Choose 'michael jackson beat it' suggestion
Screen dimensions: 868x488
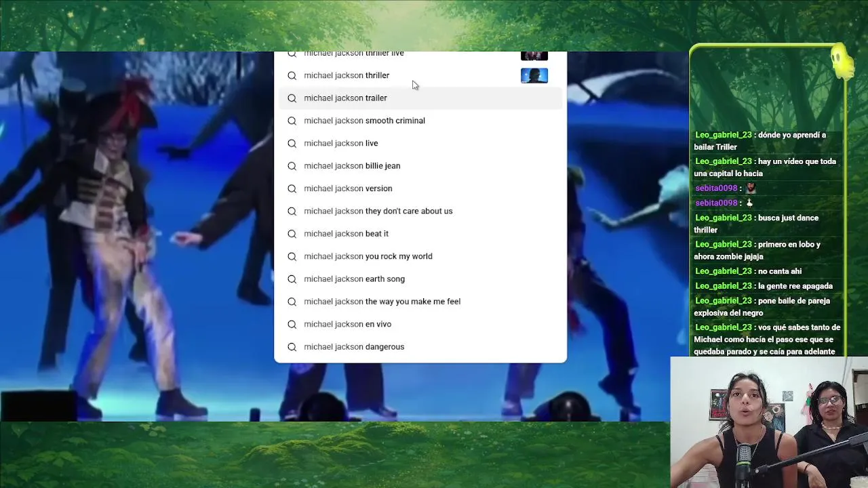pos(420,233)
